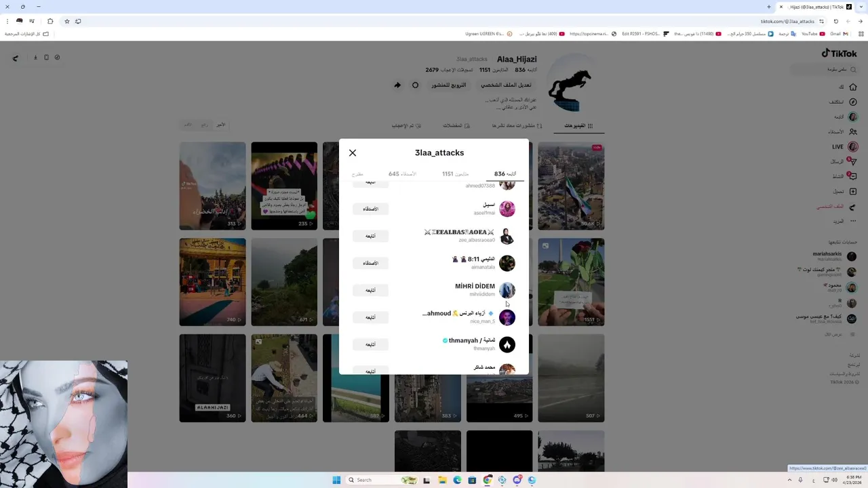The width and height of the screenshot is (868, 488).
Task: Click the Promote post button
Action: (449, 85)
